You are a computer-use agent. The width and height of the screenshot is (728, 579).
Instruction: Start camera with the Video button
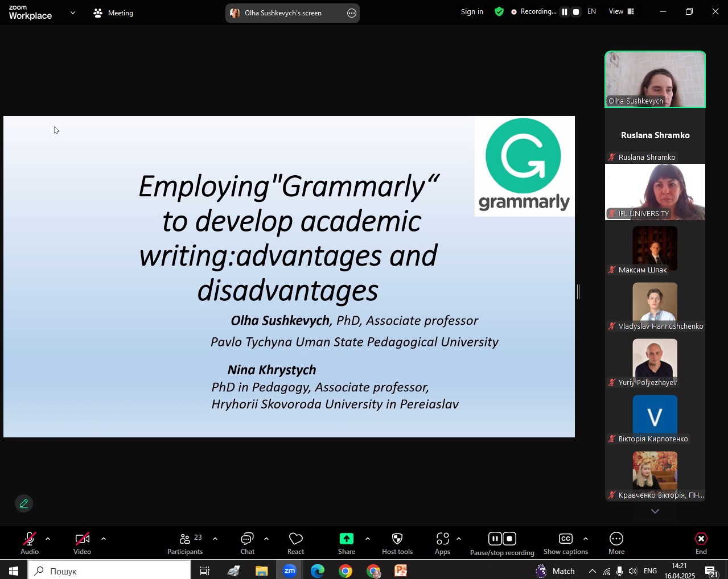click(82, 543)
